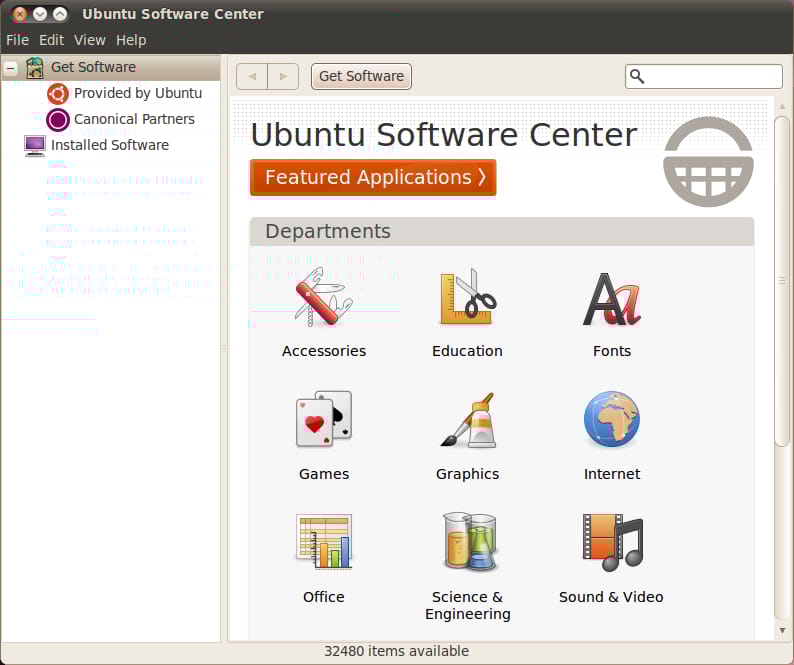Open the Education department icon

click(467, 297)
